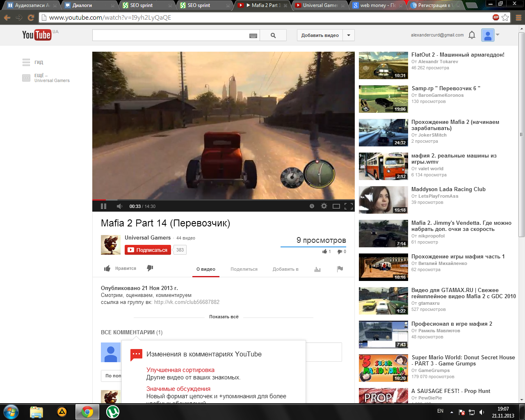This screenshot has height=420, width=525.
Task: Go back with browser back arrow
Action: coord(7,18)
